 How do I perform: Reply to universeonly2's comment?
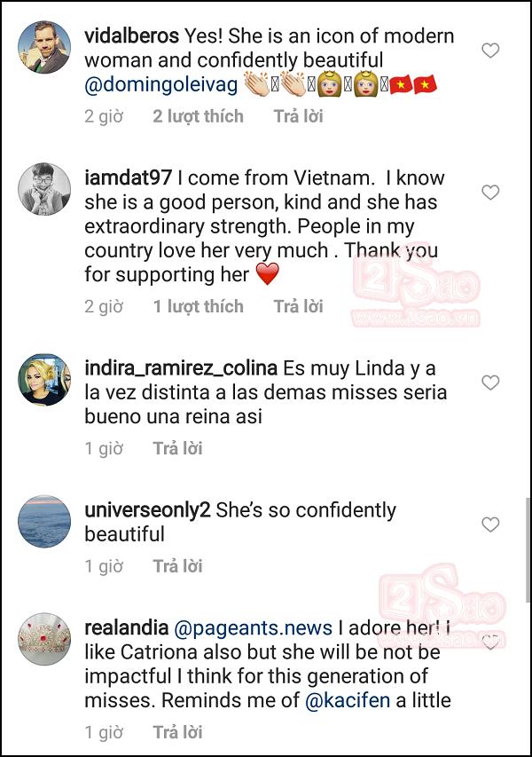tap(177, 566)
